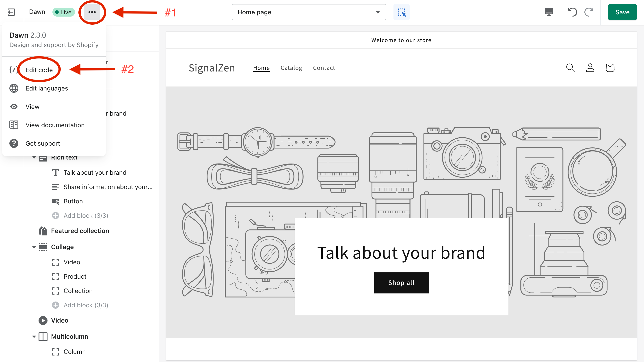The image size is (644, 362).
Task: Choose Edit languages menu entry
Action: tap(47, 88)
